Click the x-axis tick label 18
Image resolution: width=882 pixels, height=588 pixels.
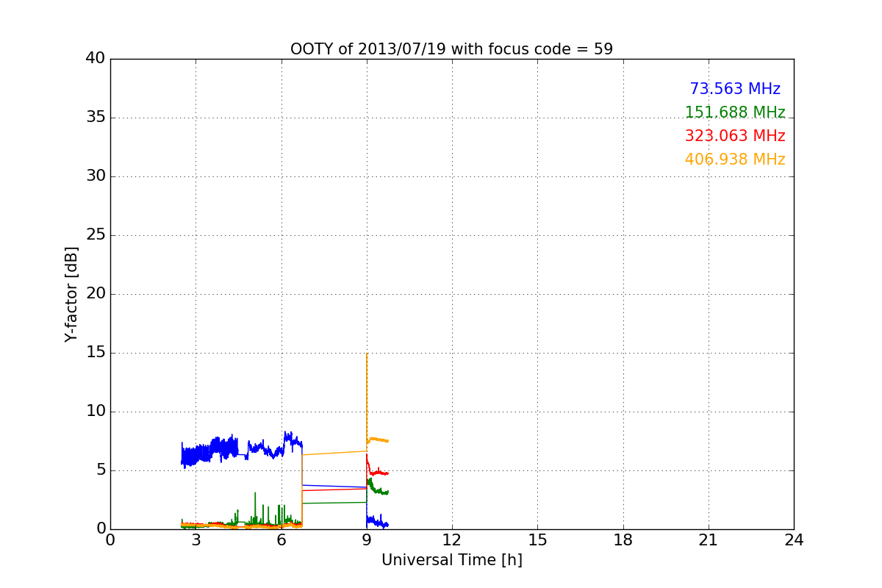623,540
